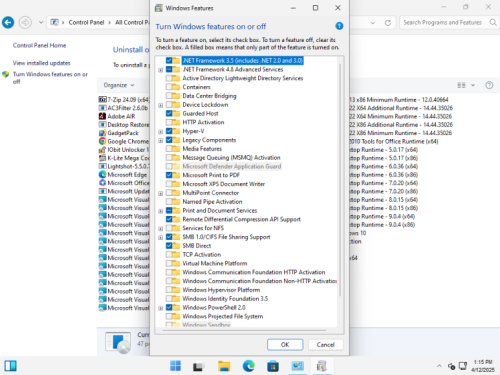
Task: Click the network icon in system tray
Action: (463, 366)
